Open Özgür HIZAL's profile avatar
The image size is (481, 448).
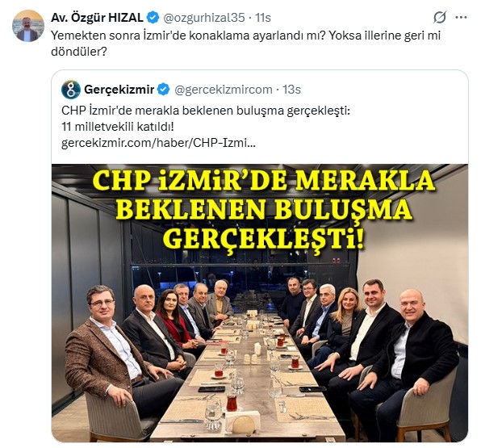(28, 26)
